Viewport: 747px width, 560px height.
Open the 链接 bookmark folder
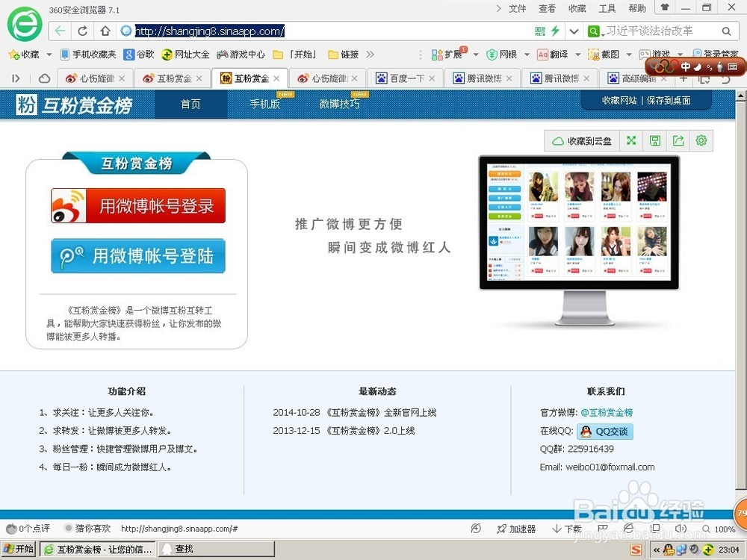click(344, 55)
